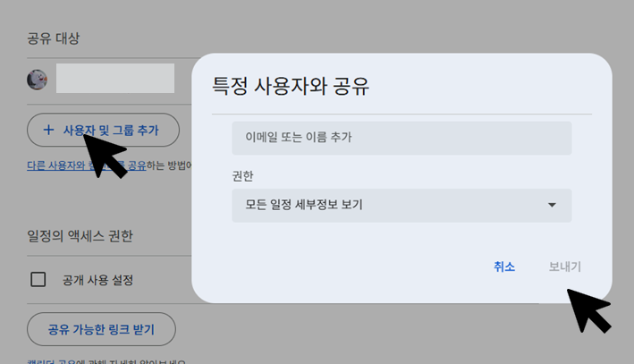The height and width of the screenshot is (364, 634).
Task: Click the 공개 사용 설정 checkbox label text
Action: 97,280
